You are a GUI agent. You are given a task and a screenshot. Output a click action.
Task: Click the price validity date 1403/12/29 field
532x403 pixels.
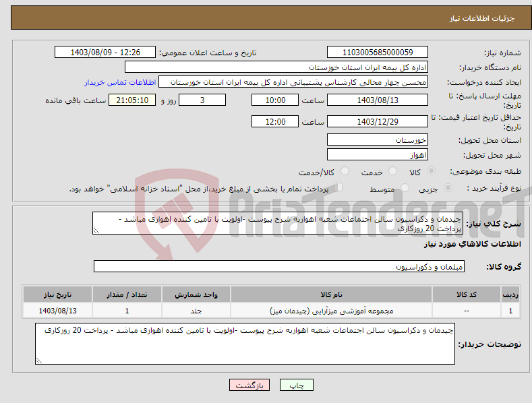(x=378, y=121)
